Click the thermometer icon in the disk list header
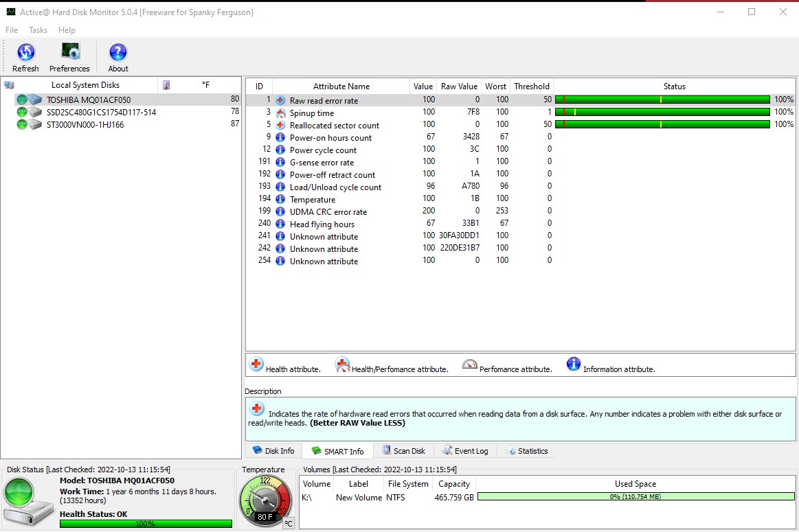The height and width of the screenshot is (532, 799). click(x=166, y=85)
